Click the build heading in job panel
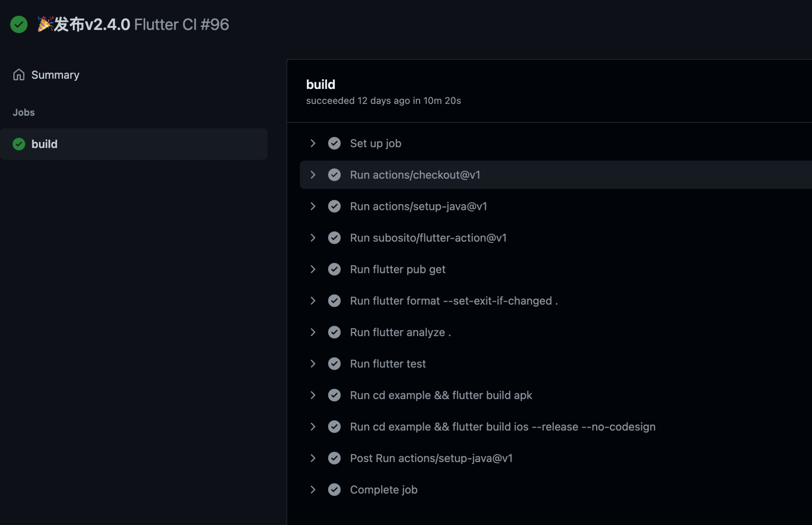 tap(321, 84)
